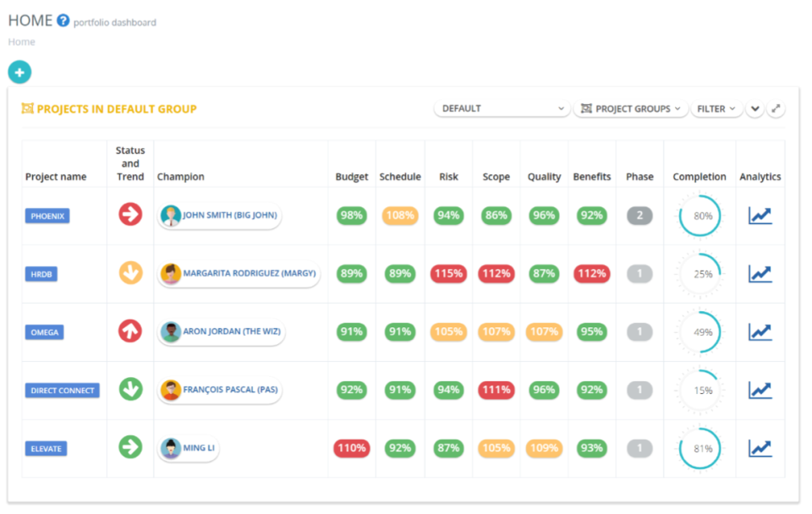Toggle ELEVATE's 110% Budget indicator

click(x=350, y=448)
